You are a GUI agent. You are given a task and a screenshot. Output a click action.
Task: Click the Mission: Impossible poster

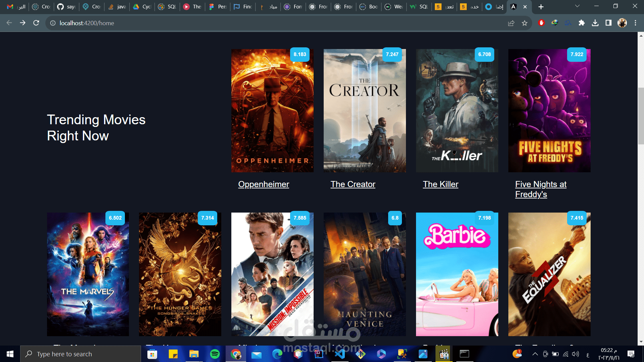272,274
